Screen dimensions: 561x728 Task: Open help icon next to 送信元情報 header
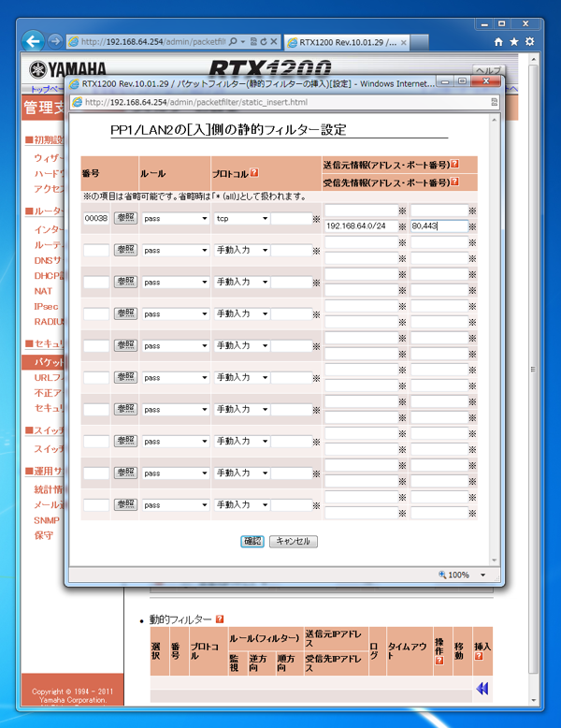pos(454,164)
